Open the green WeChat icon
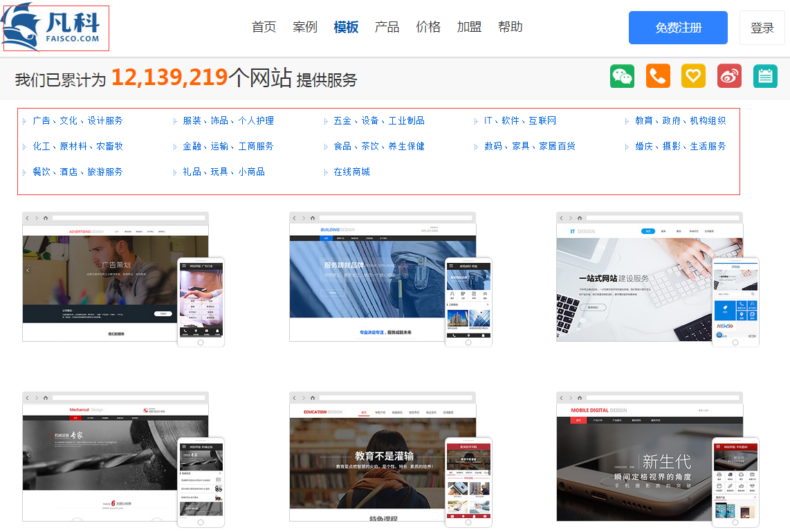Screen dimensions: 790x532 click(622, 76)
